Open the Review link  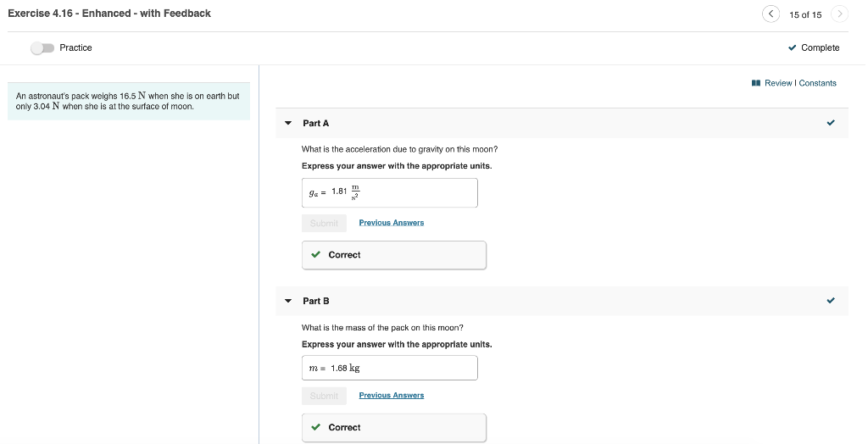click(x=778, y=83)
